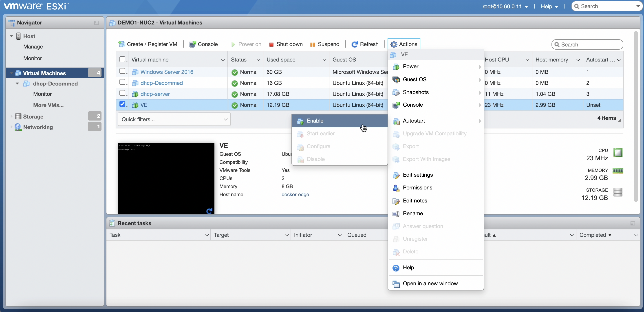Open the root@10.60.0.11 user dropdown

(x=505, y=7)
